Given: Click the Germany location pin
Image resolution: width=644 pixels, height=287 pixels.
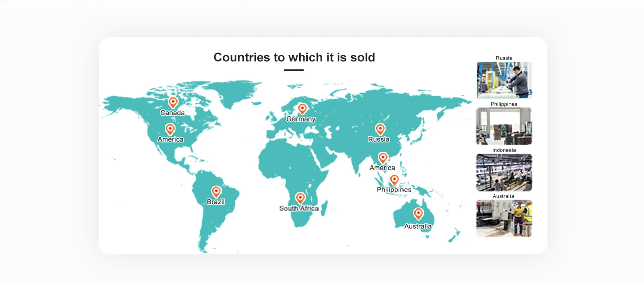Looking at the screenshot, I should tap(302, 109).
